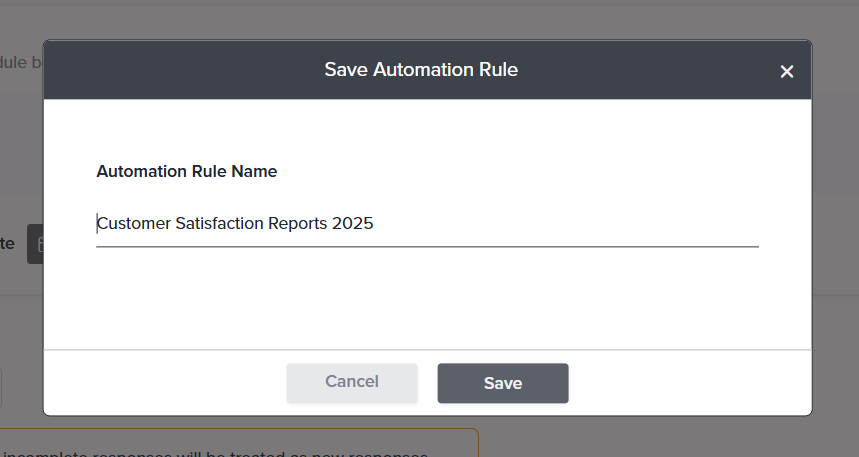
Task: Focus the Automation Rule Name text field
Action: (x=427, y=224)
